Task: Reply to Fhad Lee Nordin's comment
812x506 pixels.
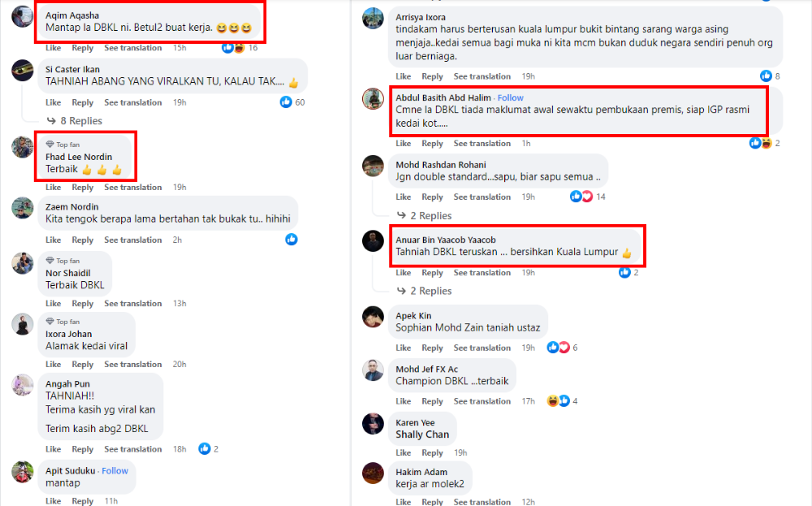Action: pyautogui.click(x=82, y=187)
